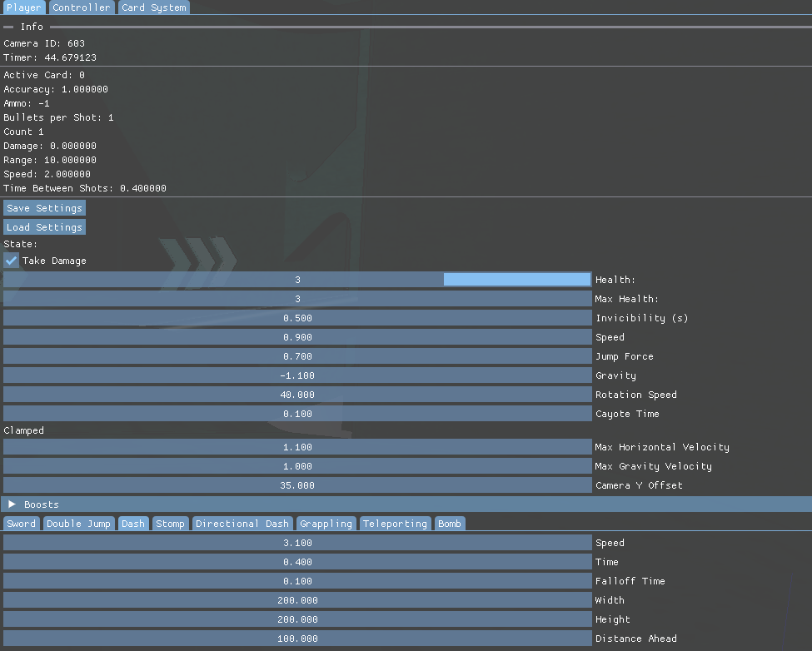This screenshot has width=812, height=651.
Task: Expand the Boosts section arrow
Action: tap(12, 504)
